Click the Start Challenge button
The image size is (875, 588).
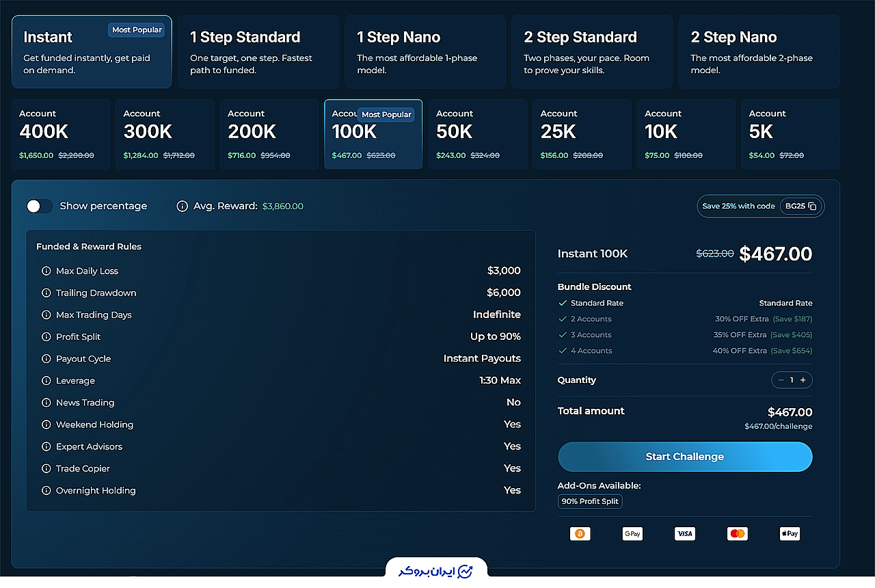[685, 457]
